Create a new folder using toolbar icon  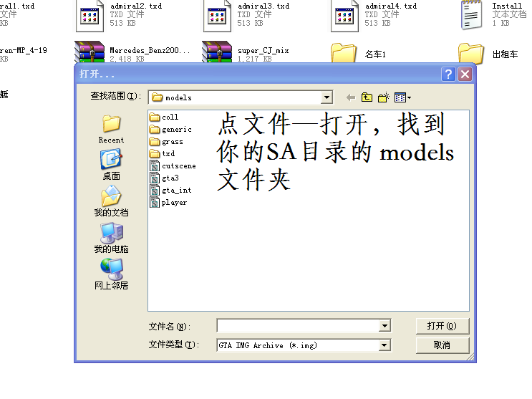pos(384,97)
